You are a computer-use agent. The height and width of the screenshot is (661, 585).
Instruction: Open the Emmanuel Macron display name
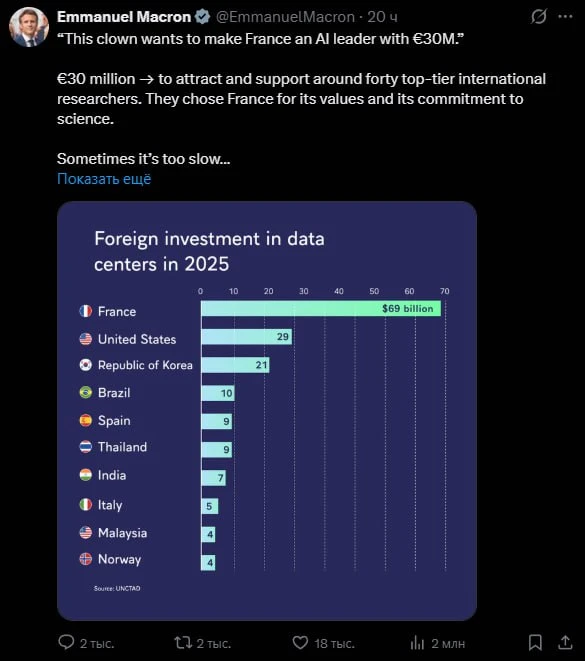click(124, 17)
